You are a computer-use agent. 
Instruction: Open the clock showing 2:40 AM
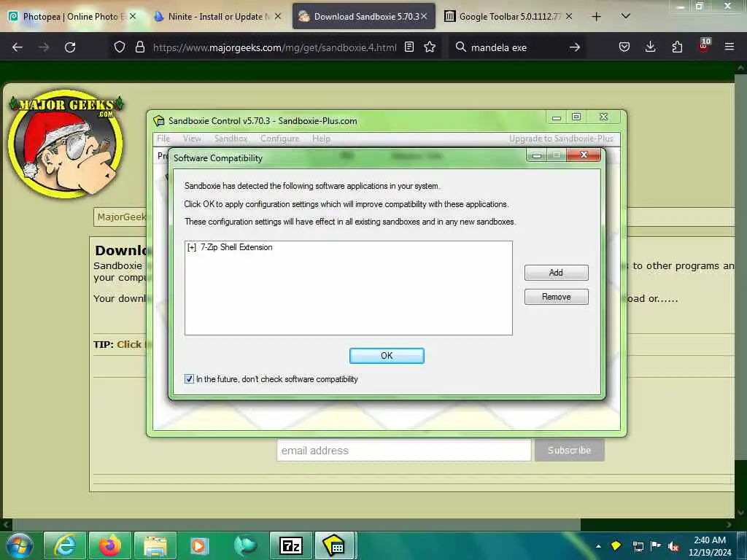point(709,545)
